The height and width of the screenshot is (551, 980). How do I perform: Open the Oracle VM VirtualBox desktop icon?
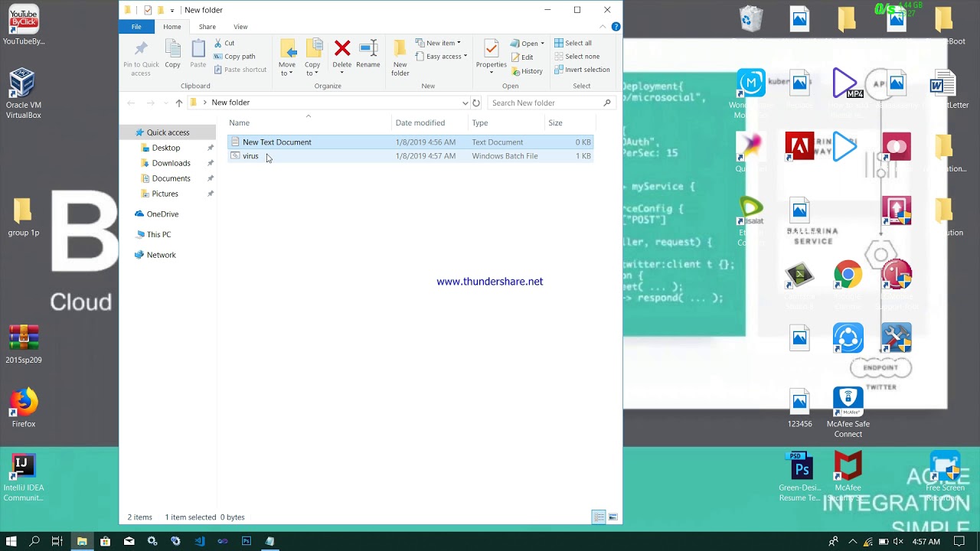coord(23,93)
